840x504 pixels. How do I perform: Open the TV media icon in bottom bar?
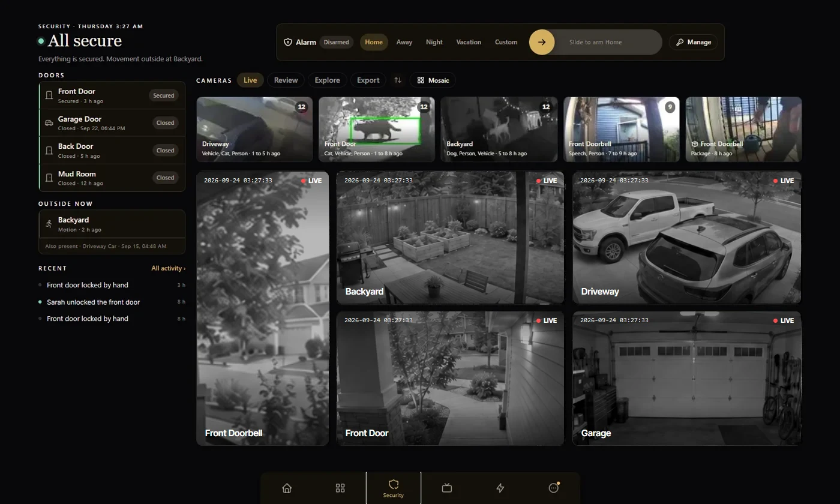point(447,488)
